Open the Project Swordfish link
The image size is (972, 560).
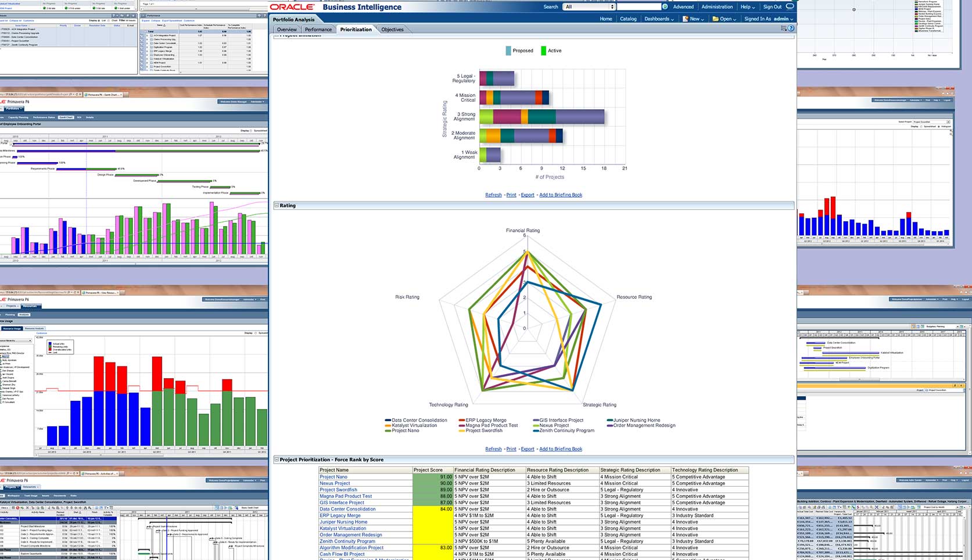tap(338, 490)
